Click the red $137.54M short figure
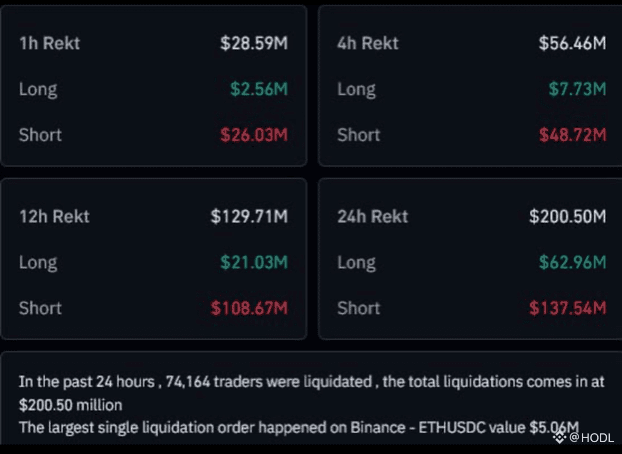Screen dimensions: 622x454 coord(568,308)
